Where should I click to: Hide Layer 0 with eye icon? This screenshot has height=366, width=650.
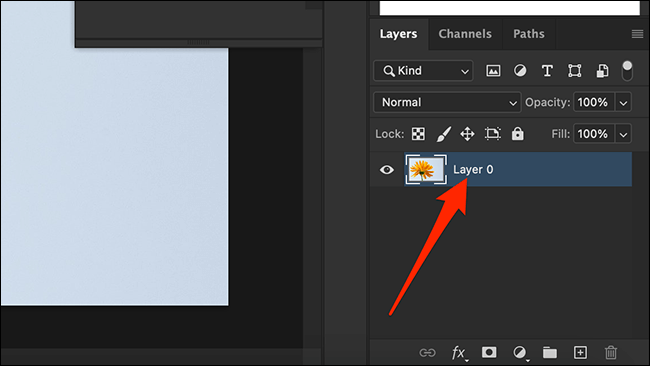tap(387, 170)
